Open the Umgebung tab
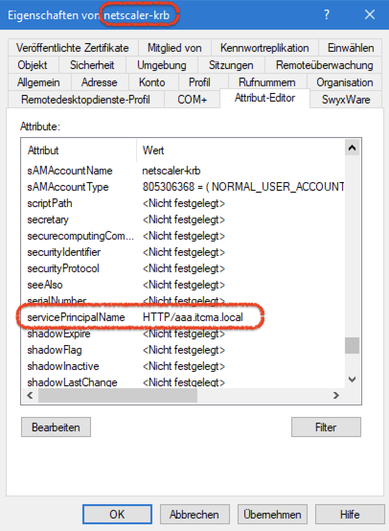This screenshot has height=531, width=389. [x=161, y=65]
